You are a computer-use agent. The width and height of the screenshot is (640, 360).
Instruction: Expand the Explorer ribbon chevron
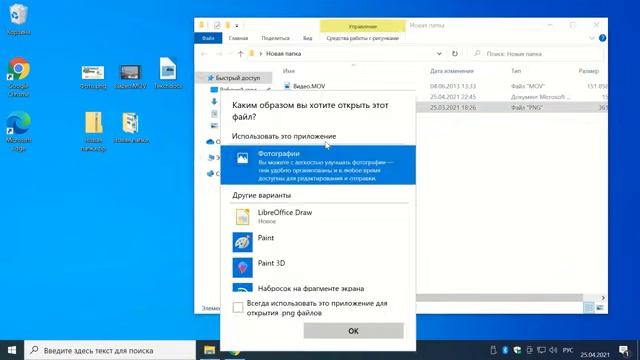[592, 38]
